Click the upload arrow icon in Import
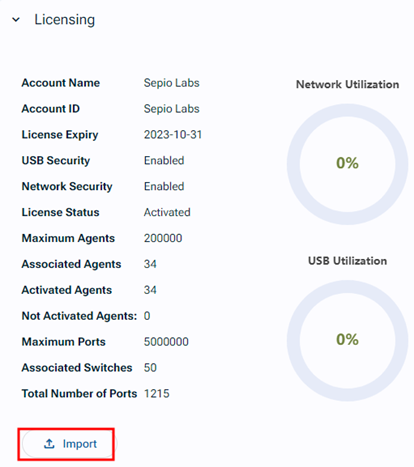Viewport: 414px width, 467px height. pyautogui.click(x=49, y=444)
